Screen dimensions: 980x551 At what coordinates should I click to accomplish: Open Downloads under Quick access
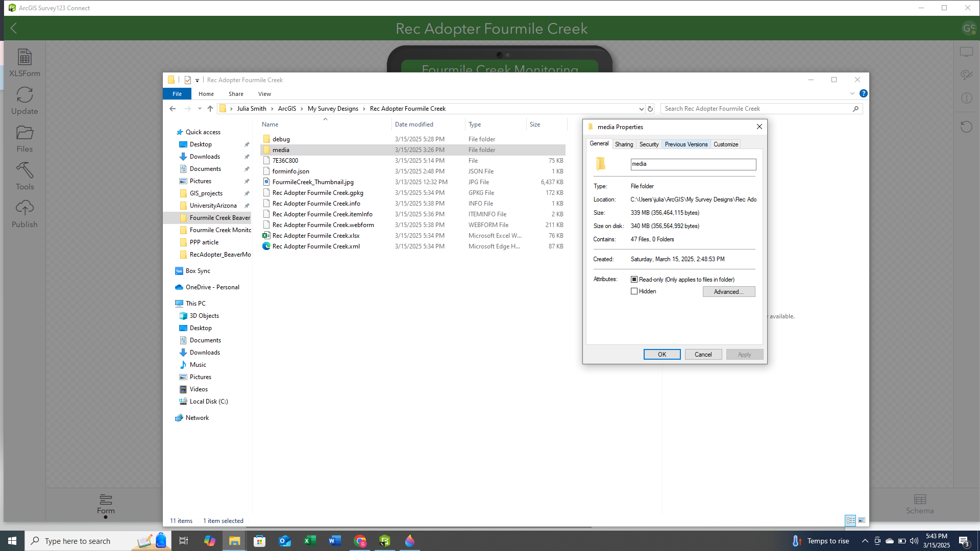coord(204,157)
